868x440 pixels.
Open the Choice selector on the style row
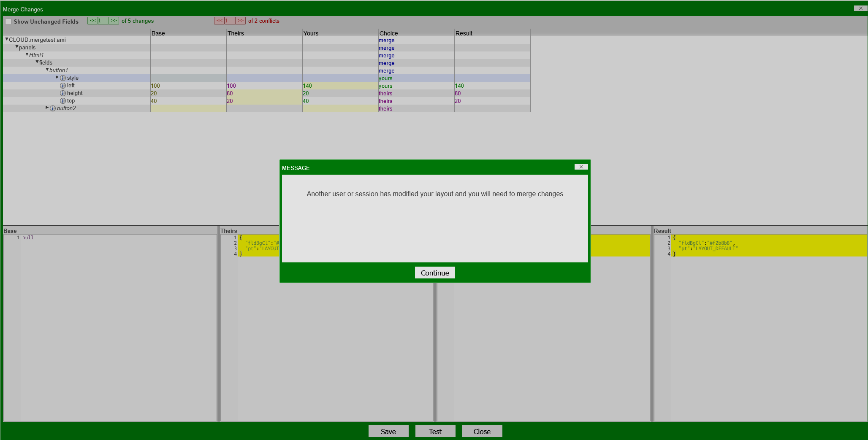tap(385, 78)
